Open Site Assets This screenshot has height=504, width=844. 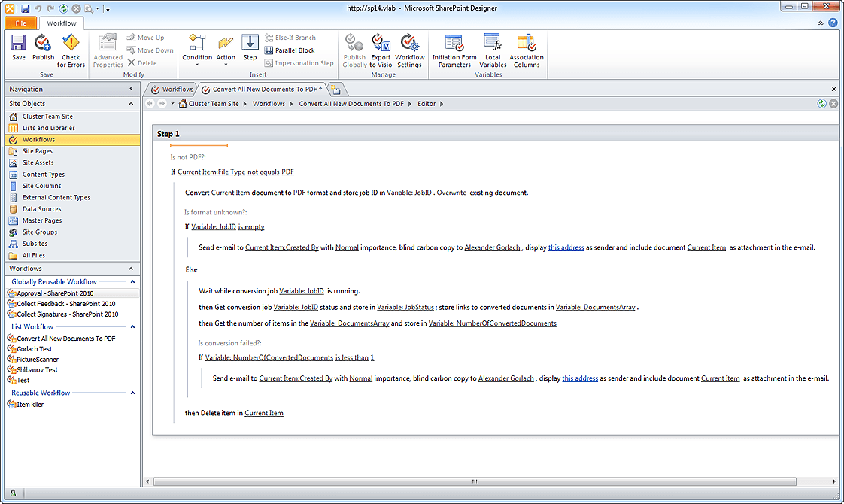point(72,162)
